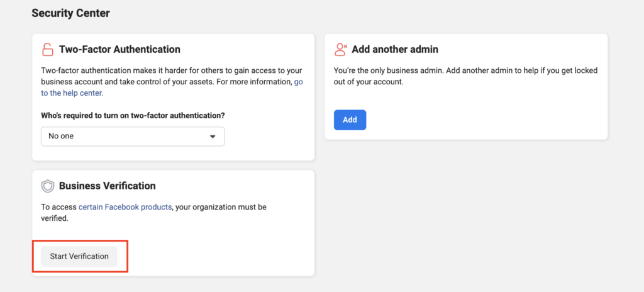Click the person icon beside Add another admin
644x292 pixels.
[x=341, y=49]
